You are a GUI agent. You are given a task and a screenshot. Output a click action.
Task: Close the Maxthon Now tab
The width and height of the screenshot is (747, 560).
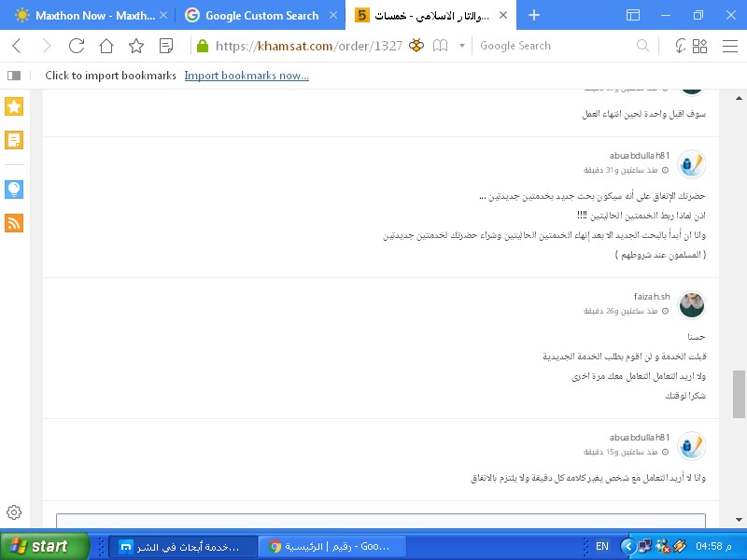163,15
